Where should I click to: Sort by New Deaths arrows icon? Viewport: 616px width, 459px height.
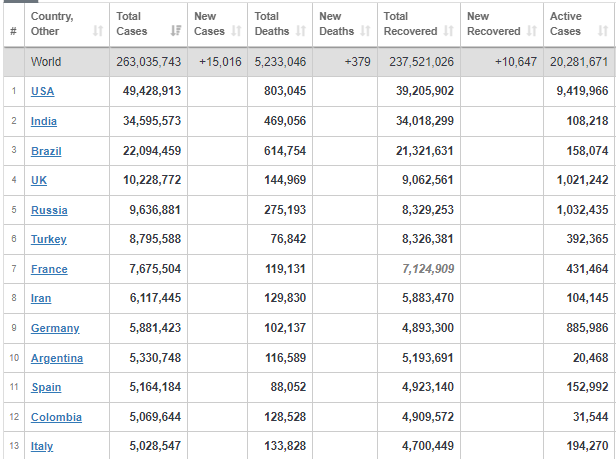click(365, 31)
